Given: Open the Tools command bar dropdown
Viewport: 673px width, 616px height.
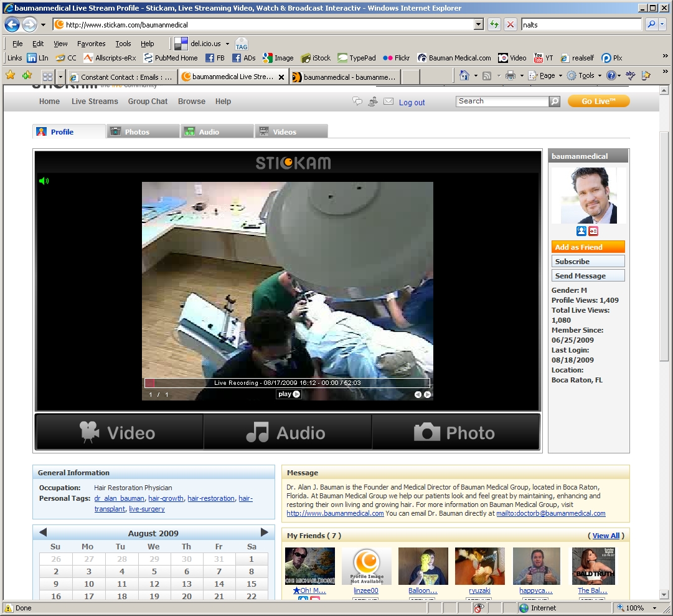Looking at the screenshot, I should pyautogui.click(x=585, y=75).
